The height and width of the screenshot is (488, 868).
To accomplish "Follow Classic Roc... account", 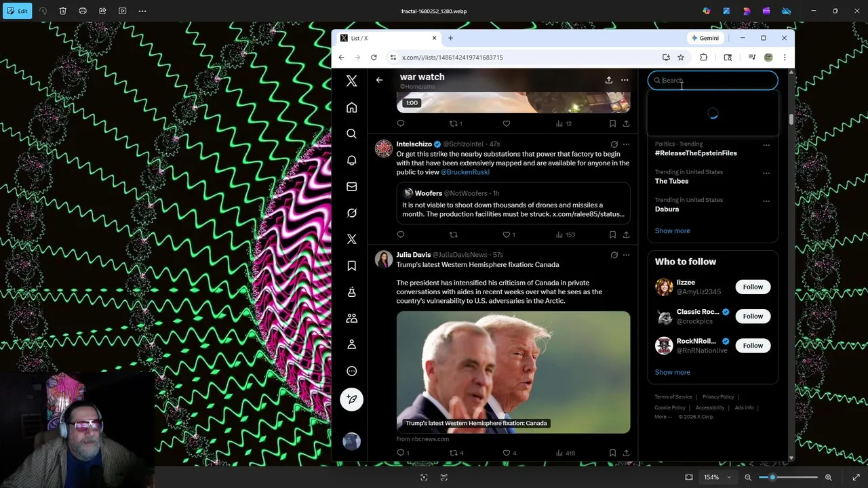I will [x=753, y=316].
